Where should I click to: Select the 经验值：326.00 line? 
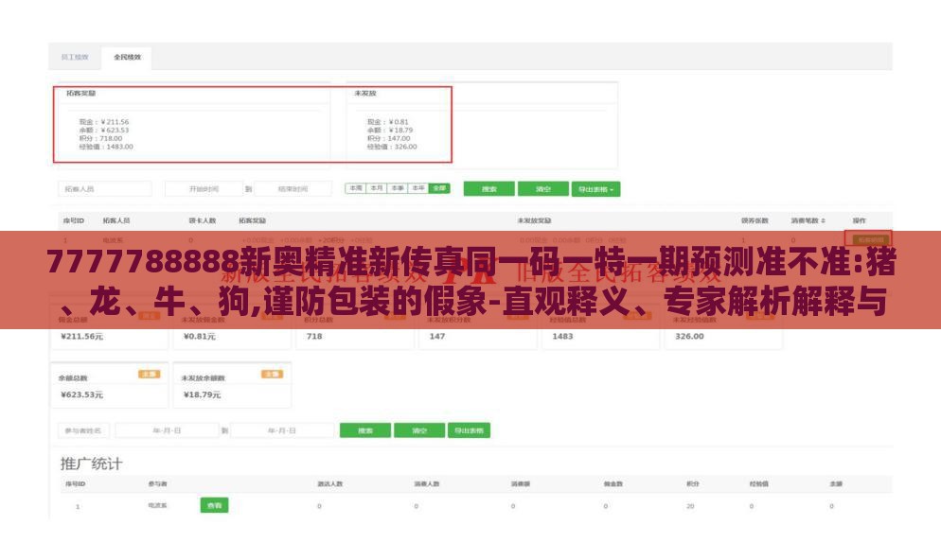point(392,147)
